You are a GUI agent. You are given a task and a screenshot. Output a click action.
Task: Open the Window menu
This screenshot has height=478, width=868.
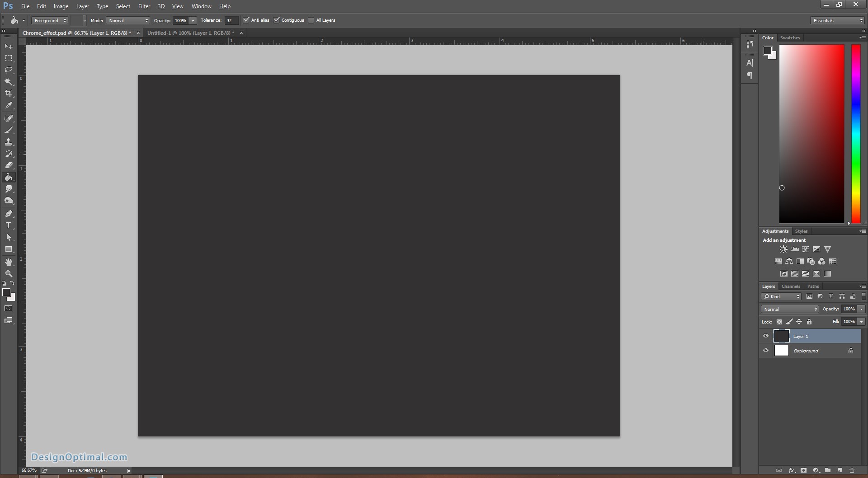pos(201,6)
